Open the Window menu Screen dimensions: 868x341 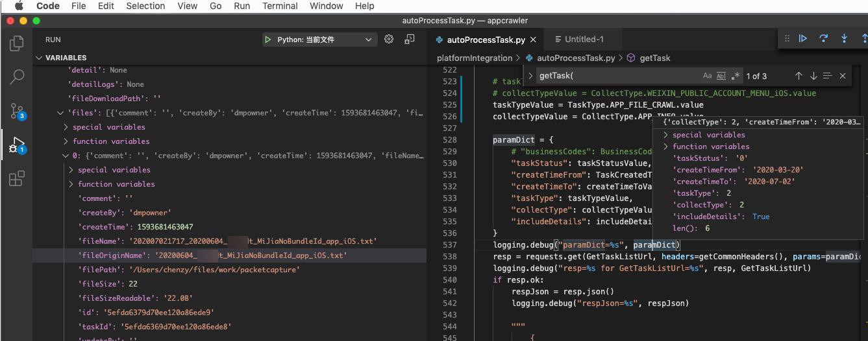pos(327,6)
